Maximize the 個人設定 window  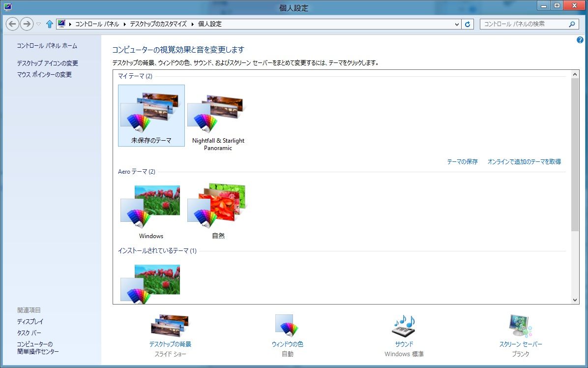point(557,5)
